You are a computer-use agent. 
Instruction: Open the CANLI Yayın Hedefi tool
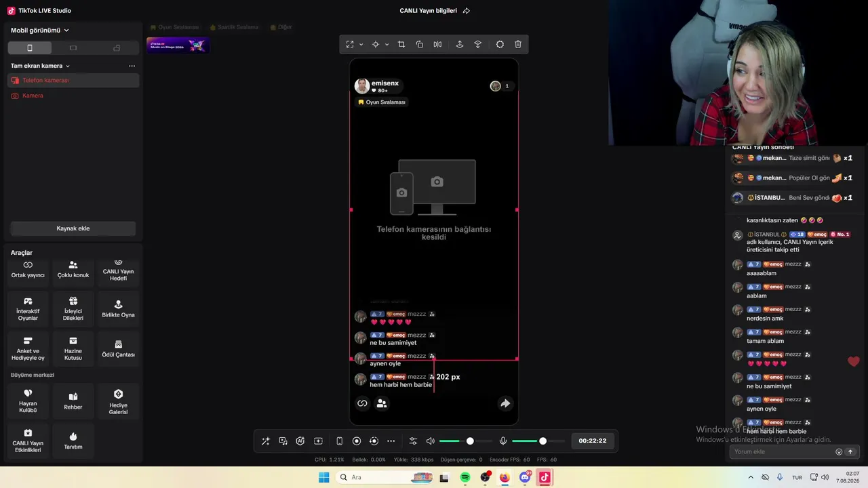point(118,270)
